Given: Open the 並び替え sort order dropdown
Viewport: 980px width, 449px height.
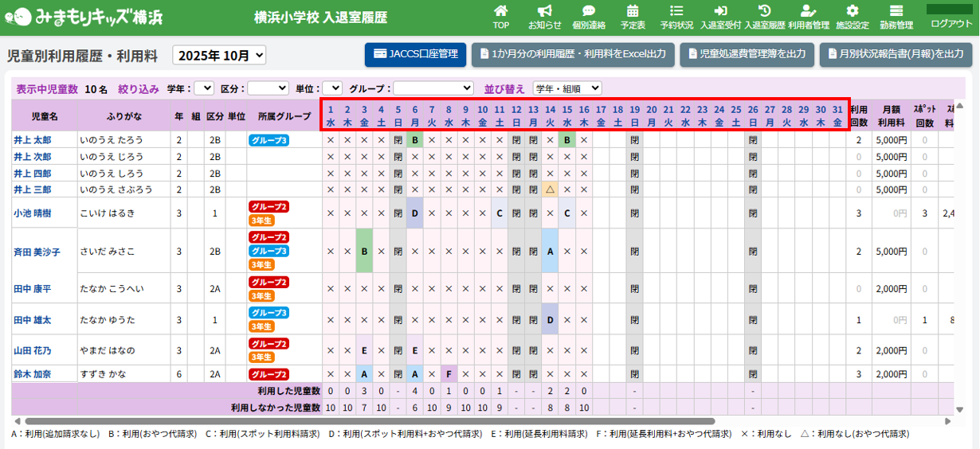Looking at the screenshot, I should tap(567, 88).
